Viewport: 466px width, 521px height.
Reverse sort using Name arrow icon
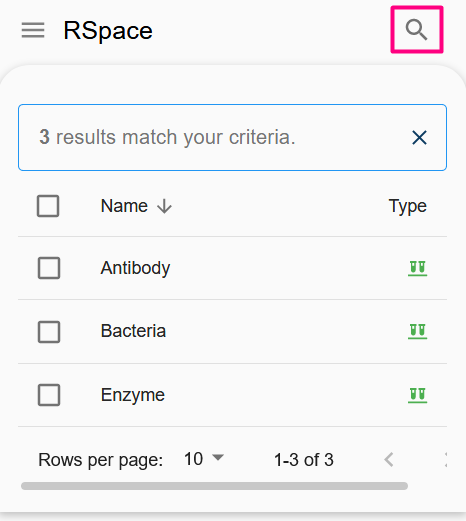(164, 206)
